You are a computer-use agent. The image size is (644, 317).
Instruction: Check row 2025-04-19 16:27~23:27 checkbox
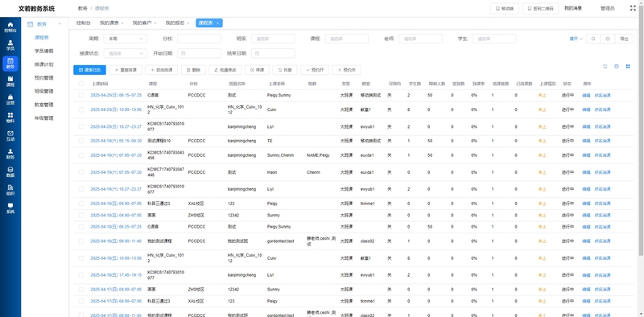(x=81, y=189)
